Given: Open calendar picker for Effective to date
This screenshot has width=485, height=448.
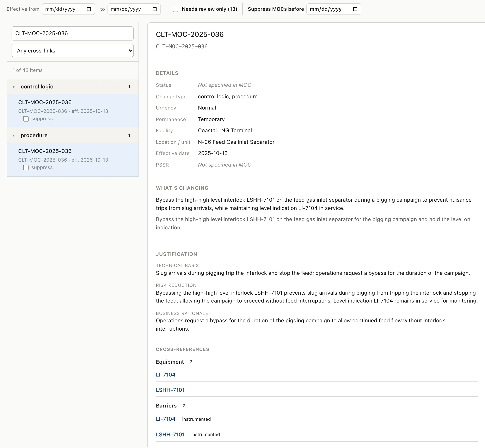Looking at the screenshot, I should pos(154,9).
